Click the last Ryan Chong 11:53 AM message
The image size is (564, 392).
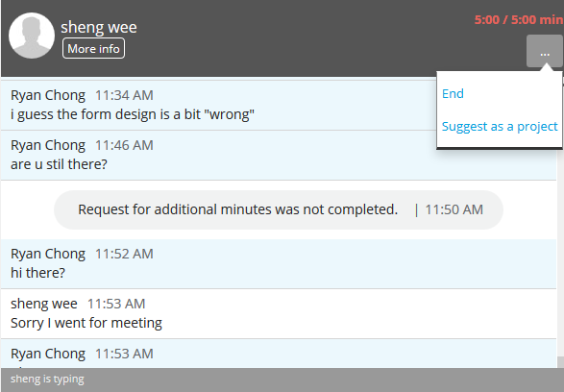279,354
